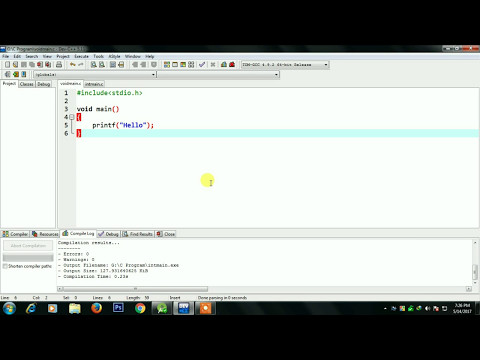Viewport: 480px width, 360px height.
Task: Click the Rebuild All toolbar icon
Action: click(x=191, y=65)
